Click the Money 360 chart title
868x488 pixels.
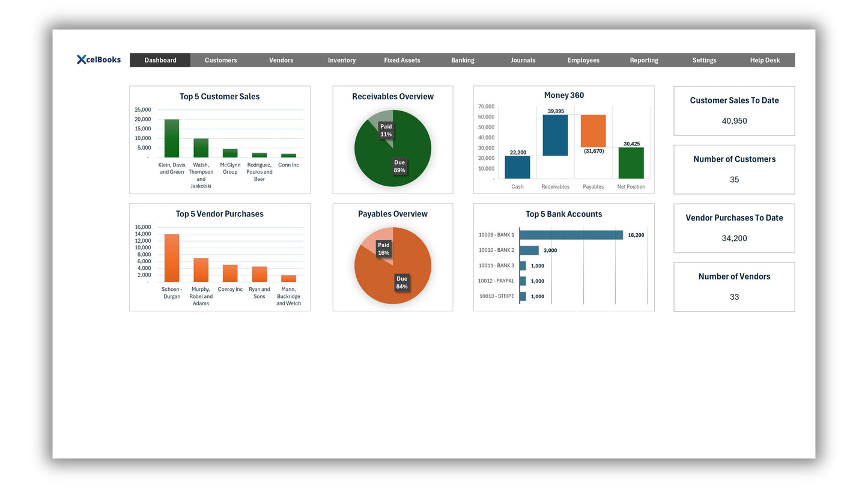pos(564,95)
